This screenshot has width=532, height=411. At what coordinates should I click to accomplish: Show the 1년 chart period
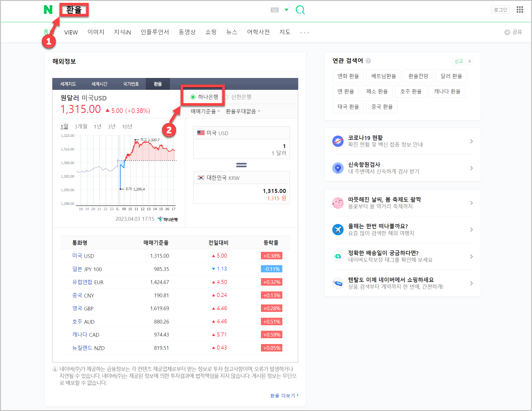pos(98,127)
